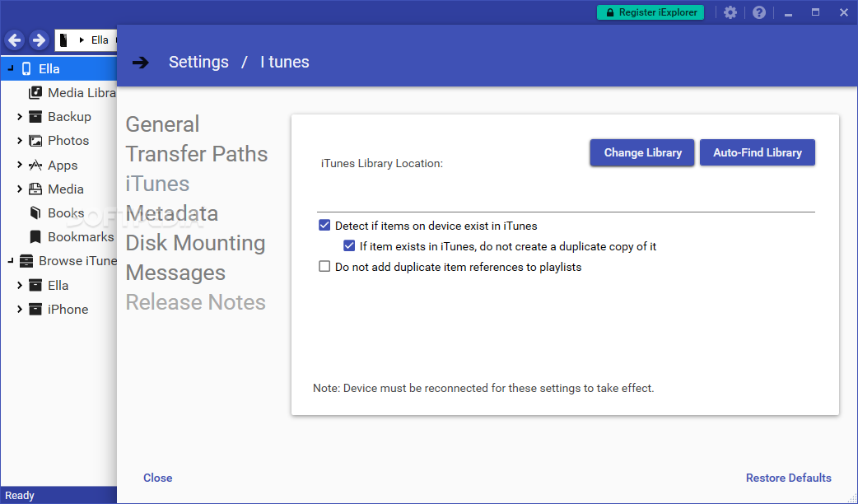858x504 pixels.
Task: Go back with the left arrow button
Action: click(15, 40)
